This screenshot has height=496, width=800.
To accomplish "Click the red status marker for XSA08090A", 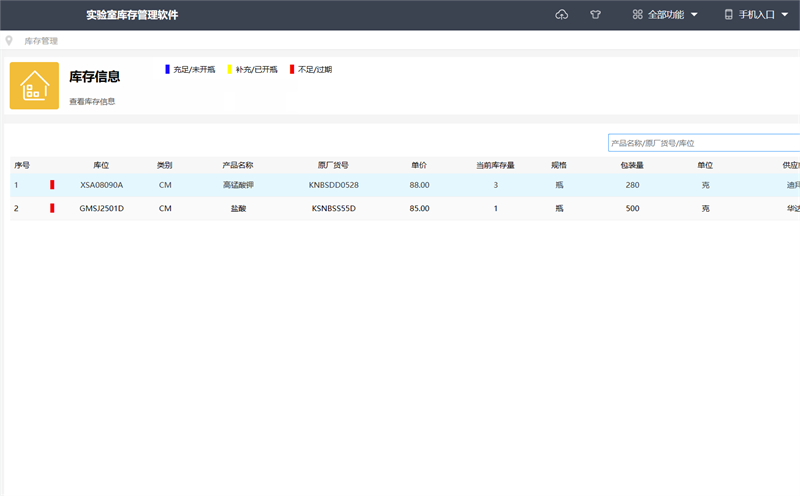I will (52, 185).
